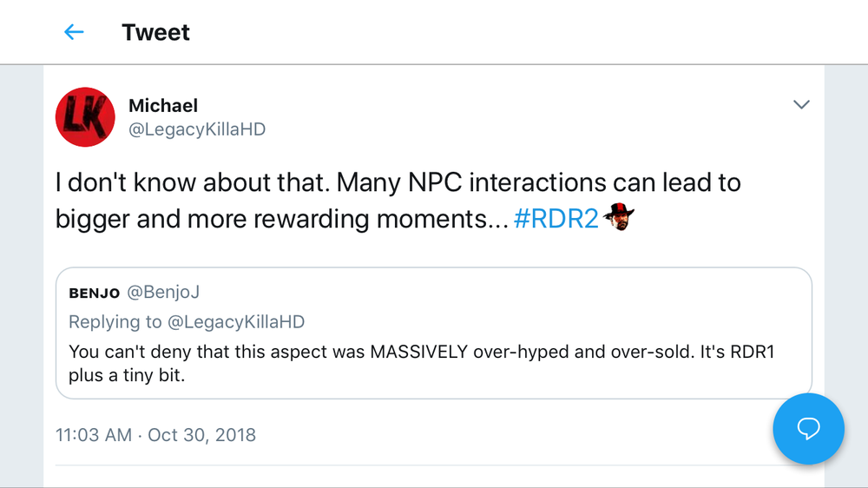The height and width of the screenshot is (488, 868).
Task: Tap the back arrow icon
Action: click(74, 32)
